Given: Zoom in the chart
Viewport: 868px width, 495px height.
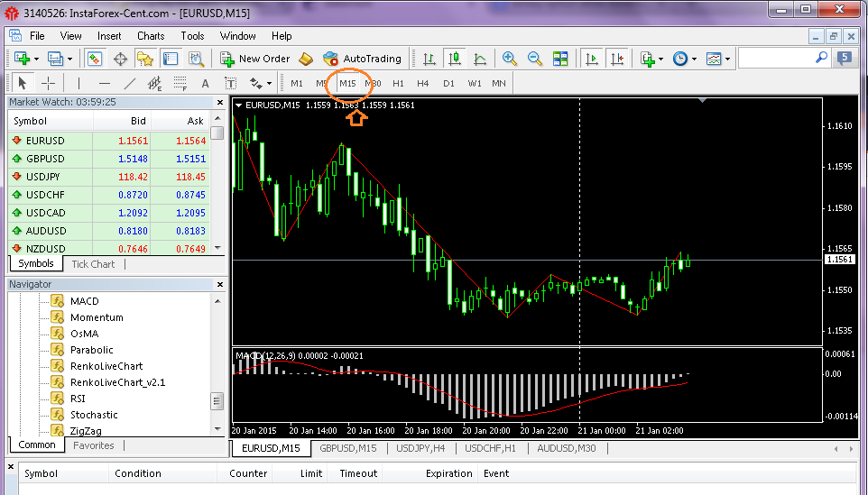Looking at the screenshot, I should click(x=509, y=58).
